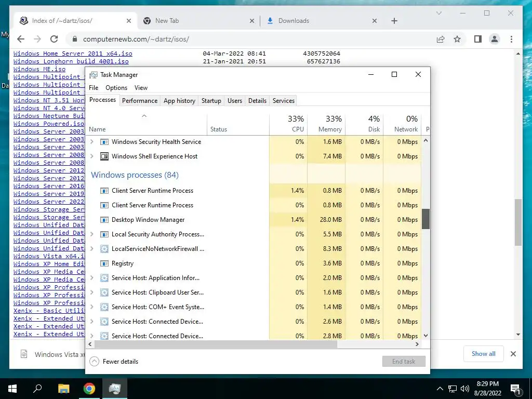This screenshot has height=399, width=532.
Task: Open a new tab with the plus icon
Action: tap(394, 21)
